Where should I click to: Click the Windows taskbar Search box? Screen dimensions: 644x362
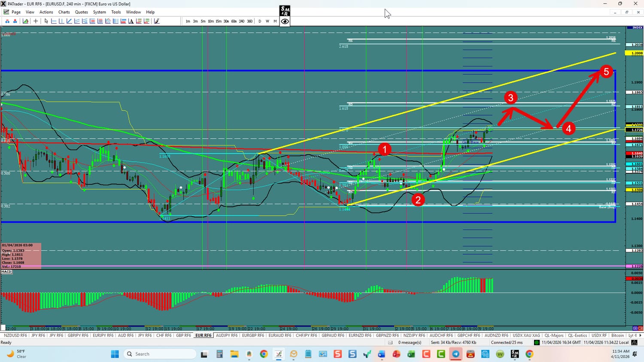click(x=160, y=354)
